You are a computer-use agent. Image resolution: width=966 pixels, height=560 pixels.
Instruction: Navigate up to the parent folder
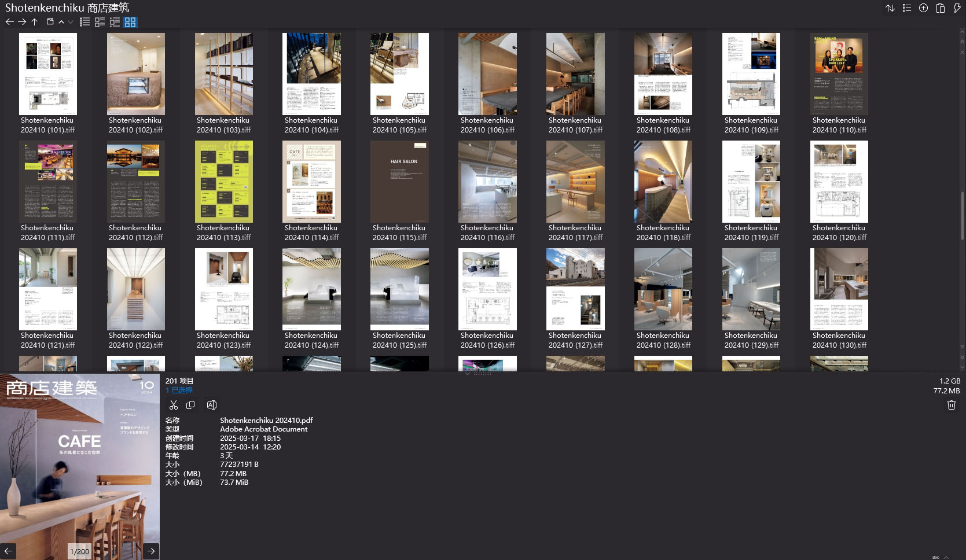tap(34, 22)
